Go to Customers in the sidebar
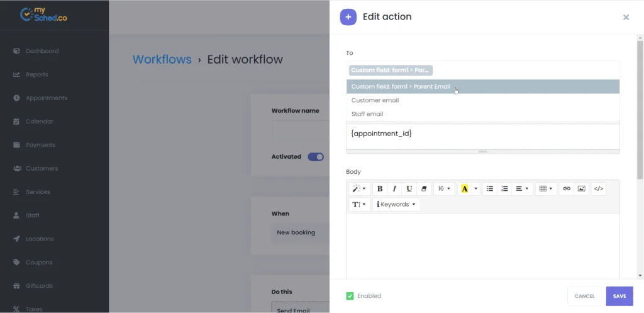 point(42,168)
